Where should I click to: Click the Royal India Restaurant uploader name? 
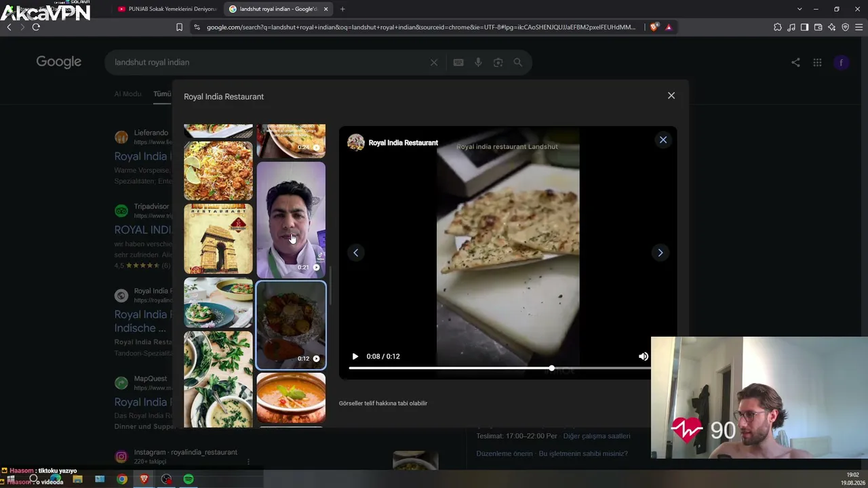pos(403,143)
